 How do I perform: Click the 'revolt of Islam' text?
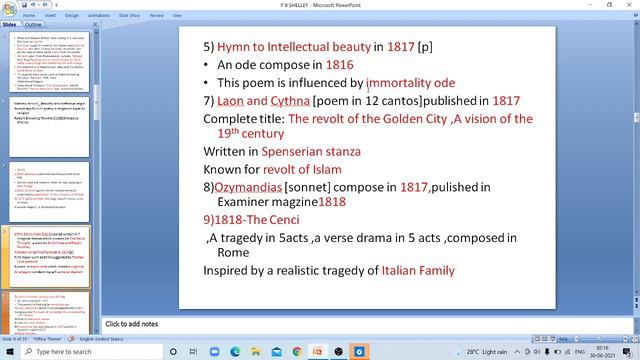[302, 169]
